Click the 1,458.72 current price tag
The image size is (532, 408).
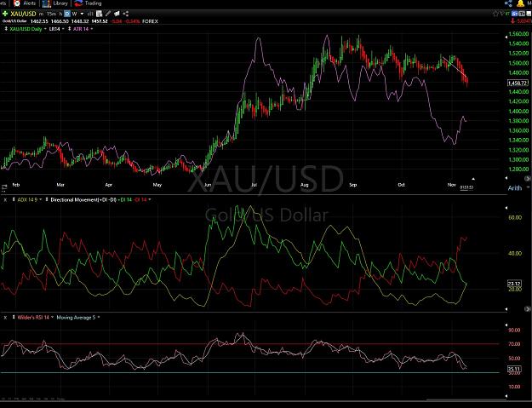518,83
